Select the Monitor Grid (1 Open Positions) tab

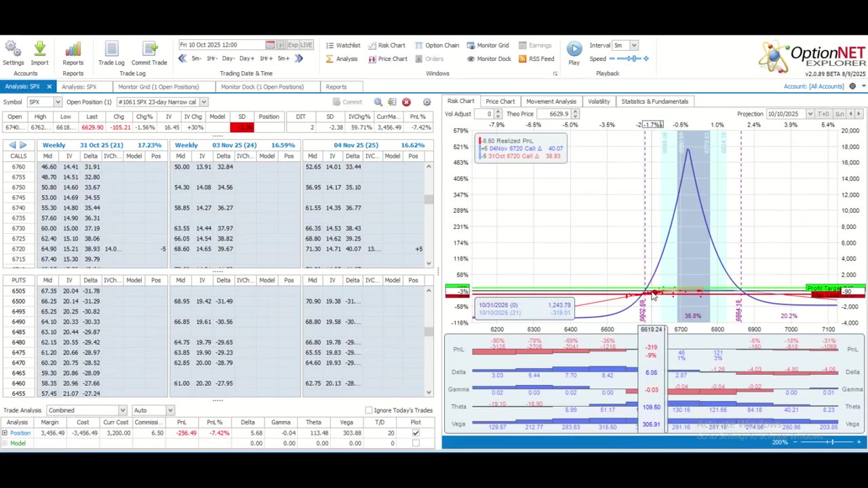tap(158, 87)
